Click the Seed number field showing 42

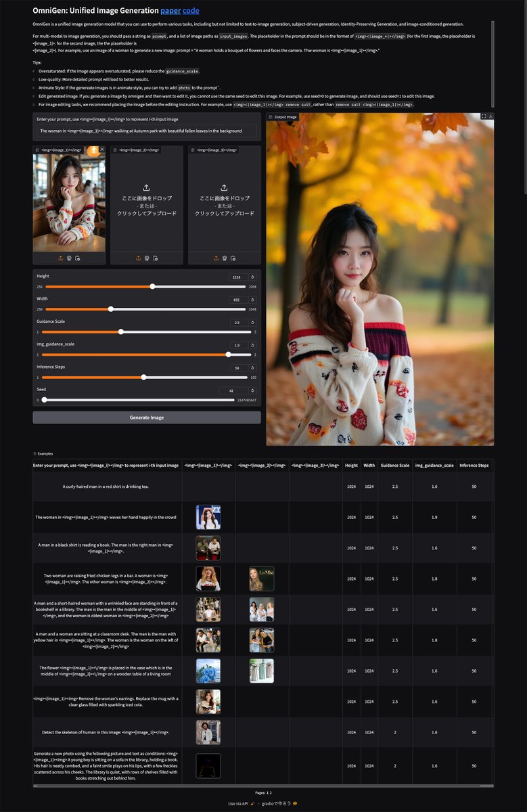(x=233, y=390)
